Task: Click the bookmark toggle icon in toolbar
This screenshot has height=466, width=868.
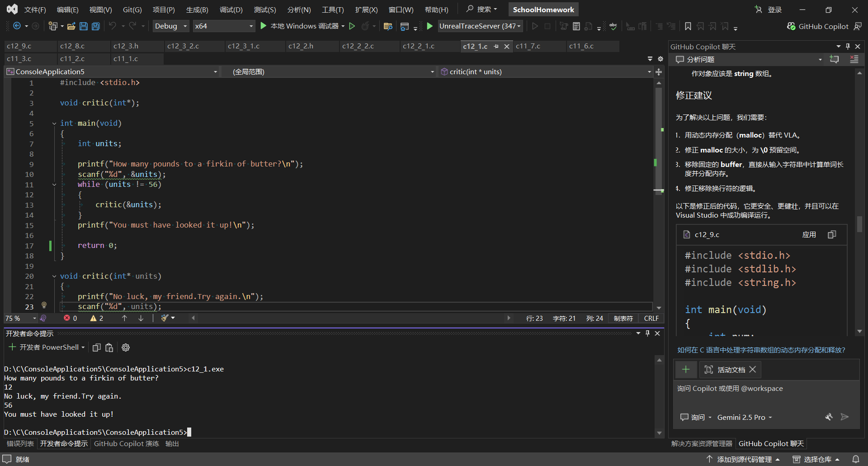Action: click(x=688, y=26)
